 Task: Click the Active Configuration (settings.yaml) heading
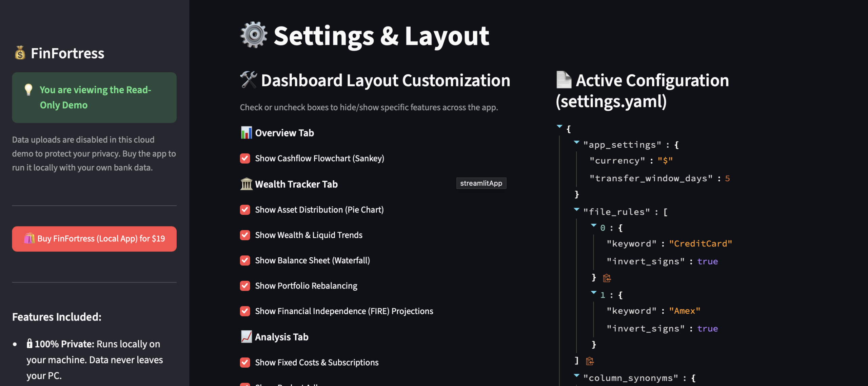coord(643,91)
